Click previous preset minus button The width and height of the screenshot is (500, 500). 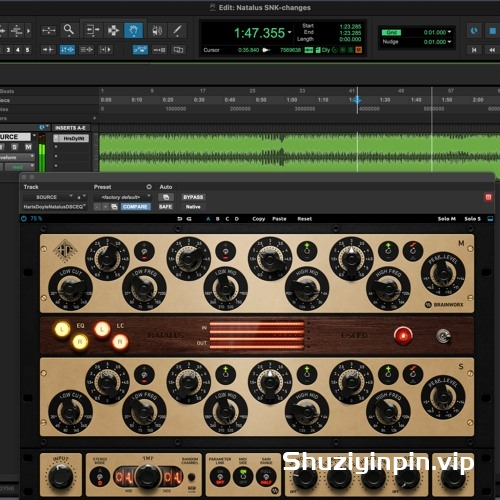(97, 207)
